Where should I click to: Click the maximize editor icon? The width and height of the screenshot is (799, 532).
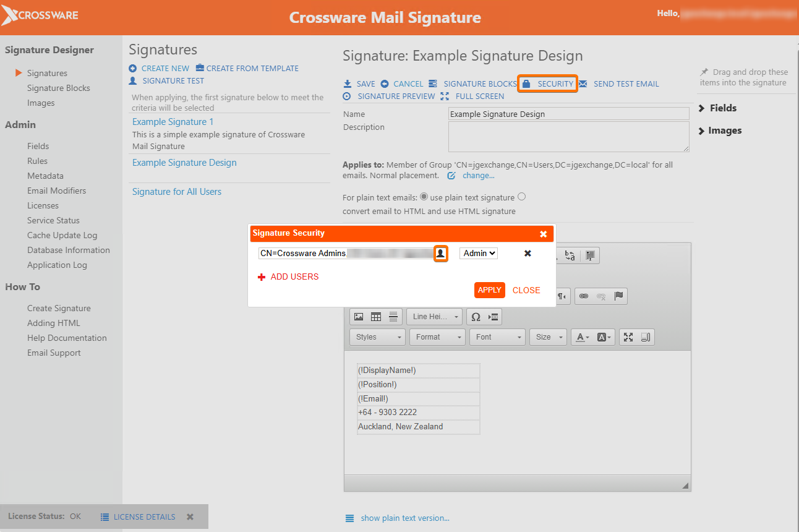[x=628, y=337]
